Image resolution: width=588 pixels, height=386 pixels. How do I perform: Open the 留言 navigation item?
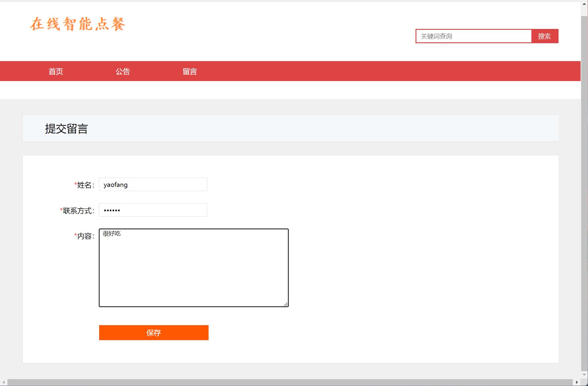tap(190, 72)
